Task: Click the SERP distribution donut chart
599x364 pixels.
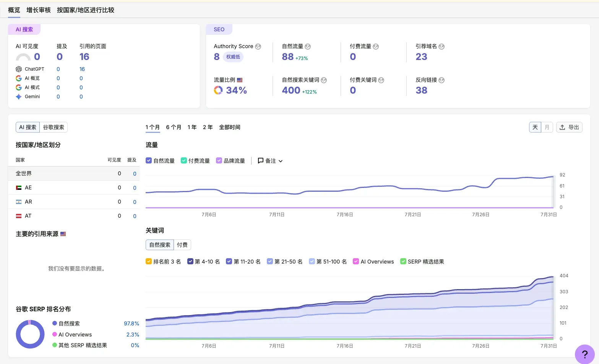Action: click(x=30, y=334)
